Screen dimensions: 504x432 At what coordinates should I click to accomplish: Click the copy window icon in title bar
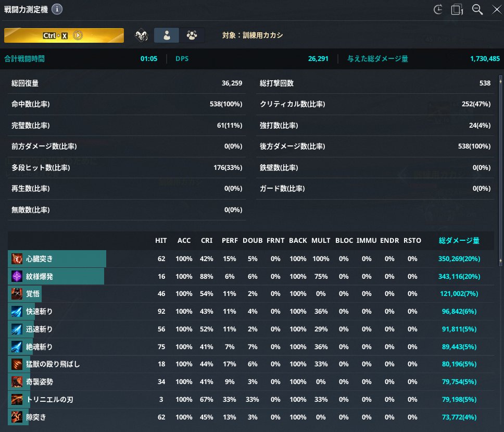457,9
